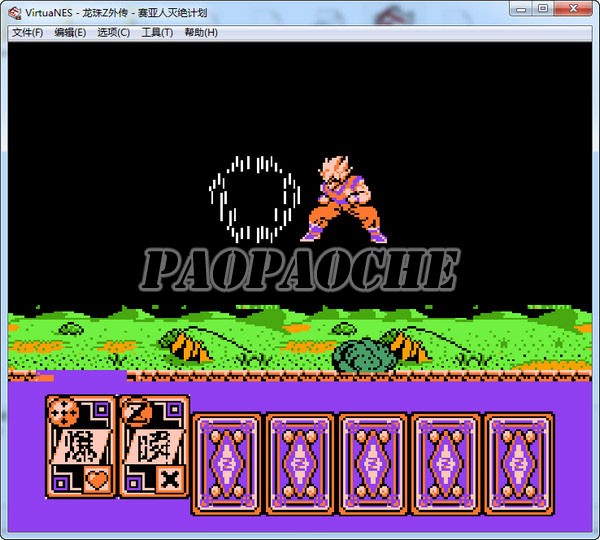Close the VirtuaNES emulator window
The width and height of the screenshot is (600, 540).
[x=575, y=9]
